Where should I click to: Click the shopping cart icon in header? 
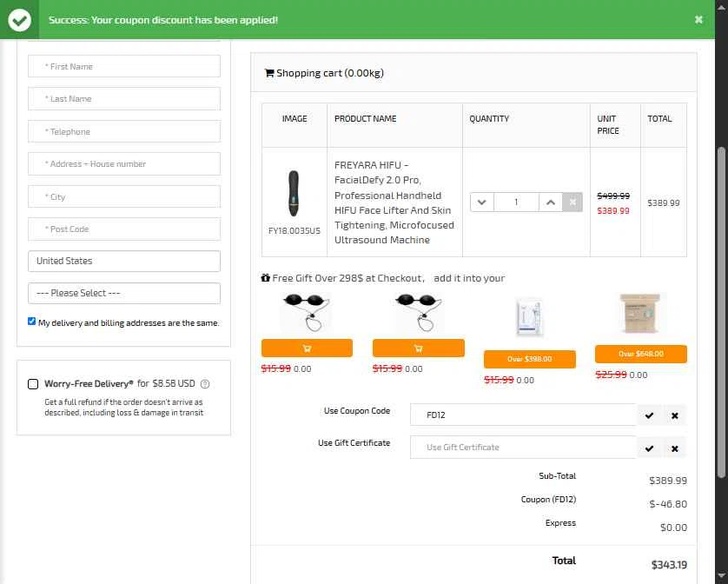click(268, 73)
